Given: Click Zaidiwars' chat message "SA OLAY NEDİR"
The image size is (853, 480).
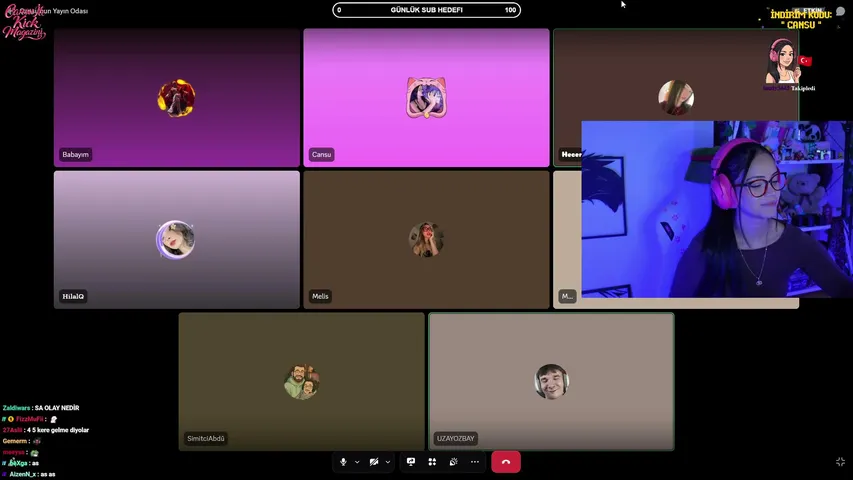Looking at the screenshot, I should pos(57,408).
